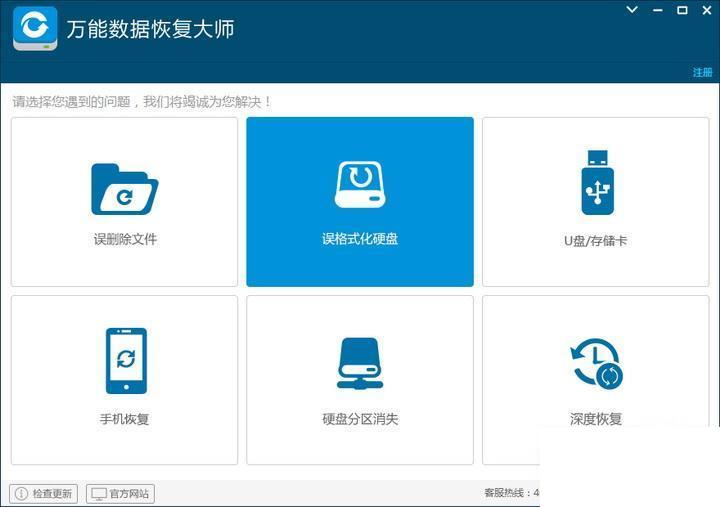Viewport: 720px width, 507px height.
Task: Click the 万能数据恢复大师 title text
Action: tap(151, 29)
